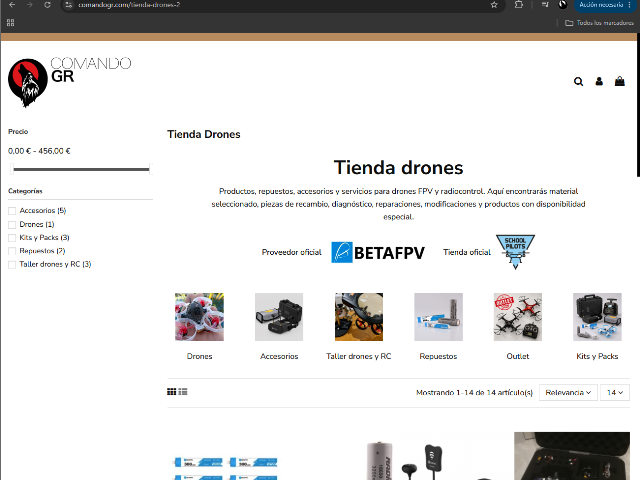Switch to list view icon
The height and width of the screenshot is (480, 640).
coord(183,392)
